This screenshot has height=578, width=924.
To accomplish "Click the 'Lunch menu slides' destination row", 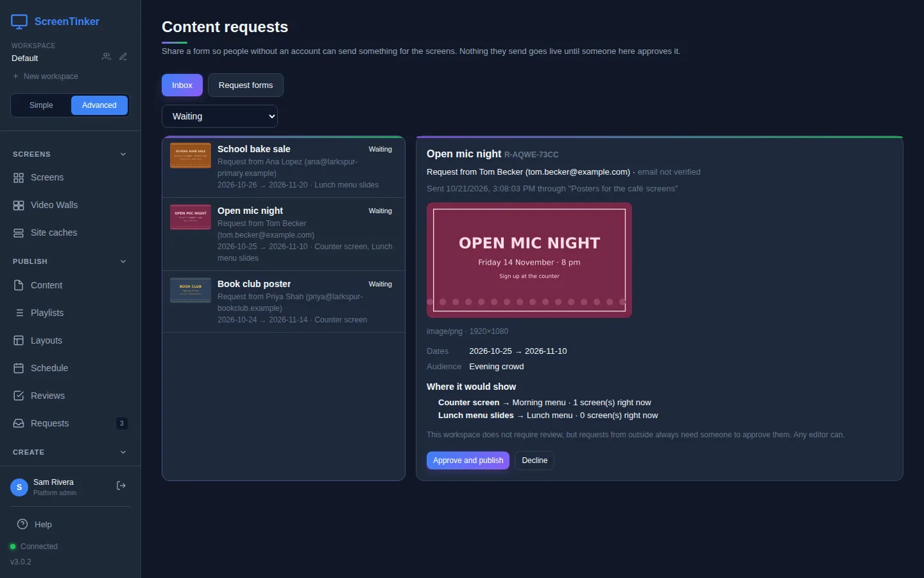I will [x=548, y=416].
